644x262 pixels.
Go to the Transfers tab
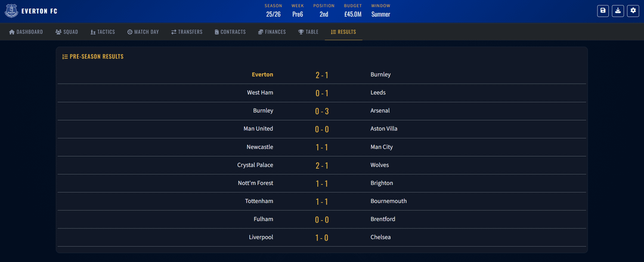(187, 32)
